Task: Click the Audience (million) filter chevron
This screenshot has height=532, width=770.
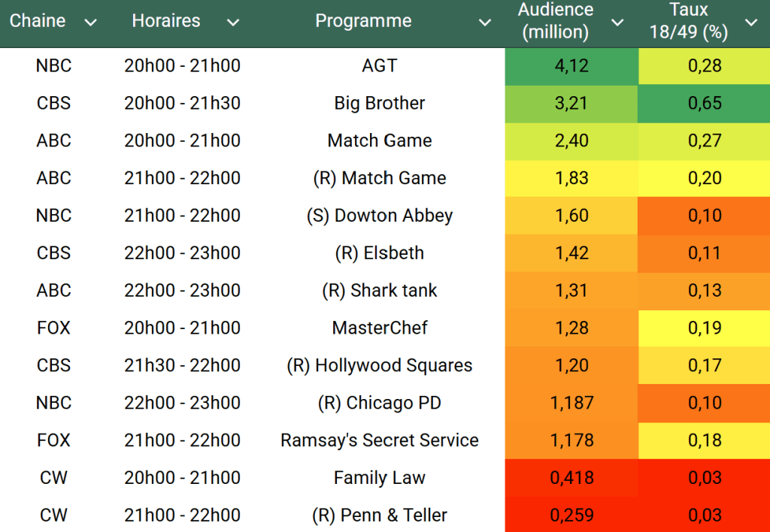Action: coord(617,23)
